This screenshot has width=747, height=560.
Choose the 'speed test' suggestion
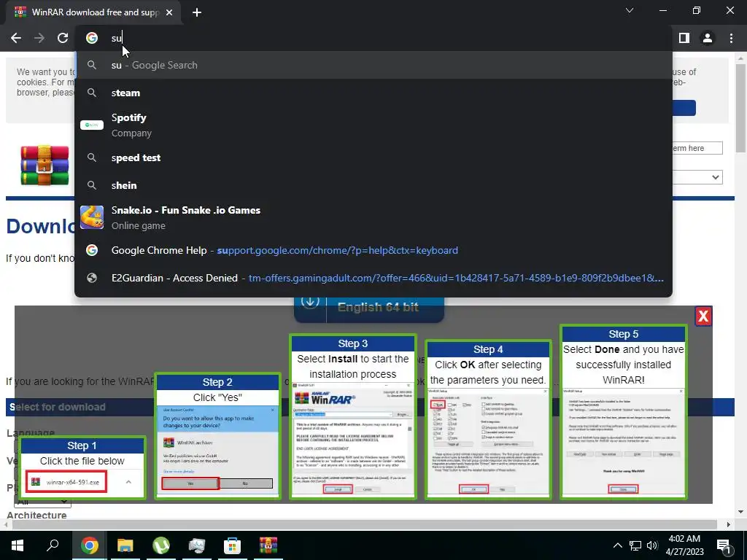(x=373, y=157)
